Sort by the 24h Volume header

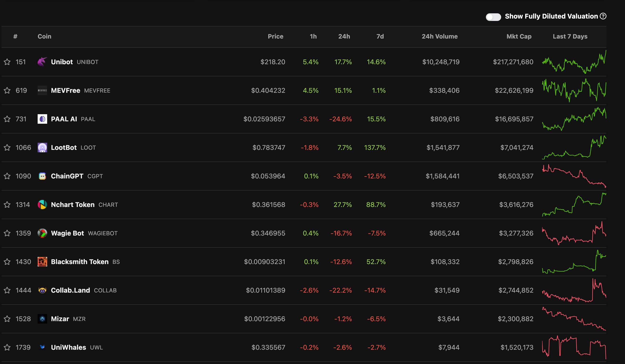[x=439, y=36]
